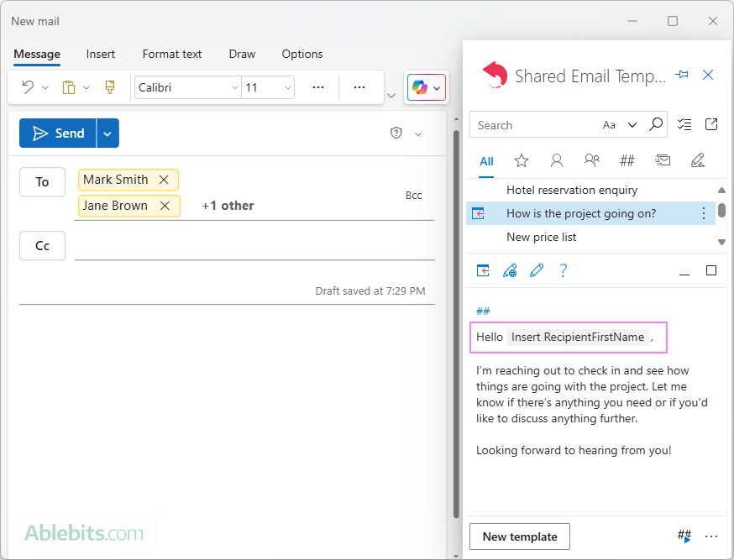Minimize the template preview pane
The height and width of the screenshot is (560, 734).
point(684,273)
